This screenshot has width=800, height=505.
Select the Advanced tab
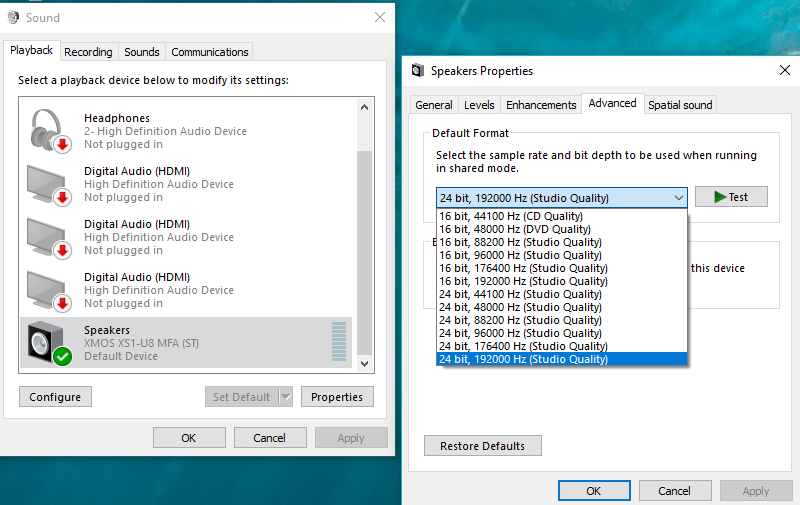pyautogui.click(x=612, y=104)
